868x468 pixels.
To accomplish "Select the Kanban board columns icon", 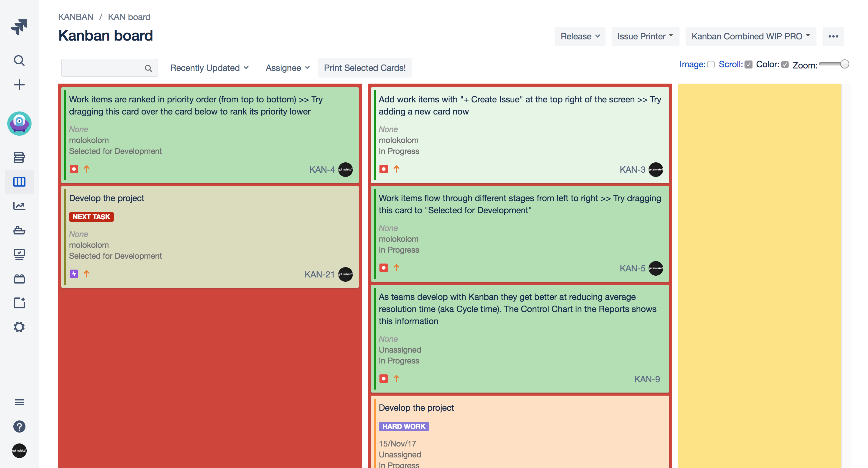I will [x=19, y=182].
